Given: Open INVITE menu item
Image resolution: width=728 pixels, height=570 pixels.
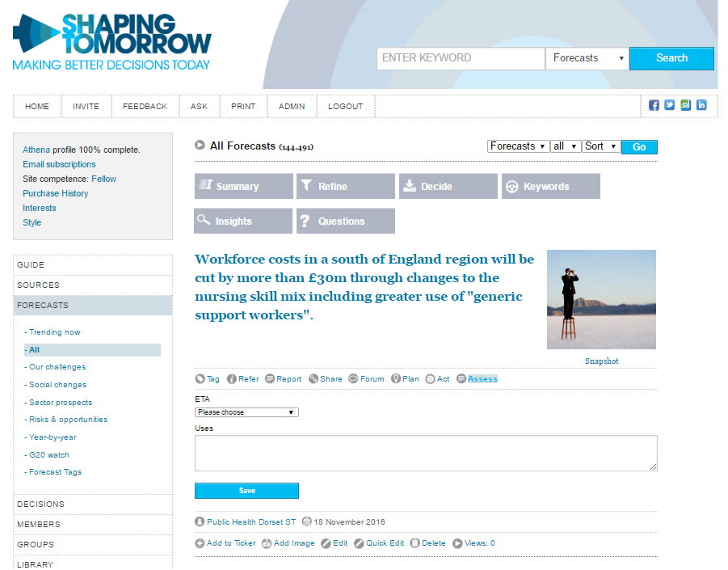Looking at the screenshot, I should (86, 107).
